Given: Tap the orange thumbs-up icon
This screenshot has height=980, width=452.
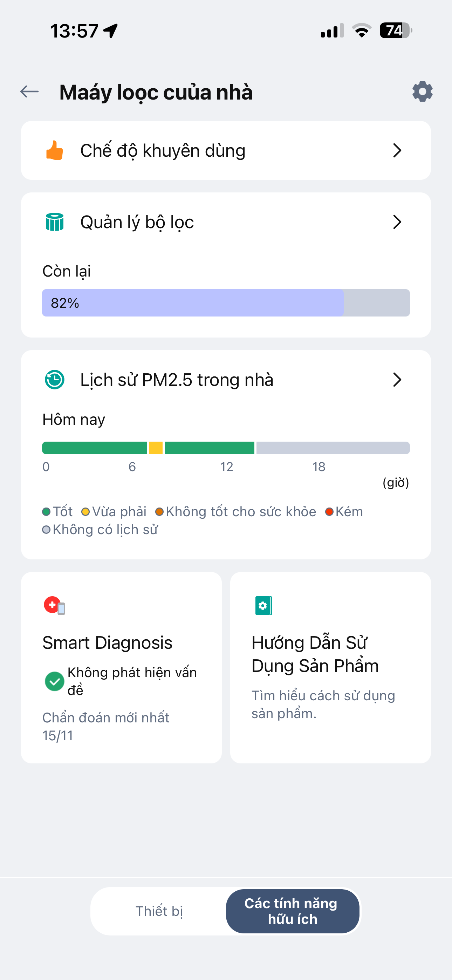Looking at the screenshot, I should [54, 151].
